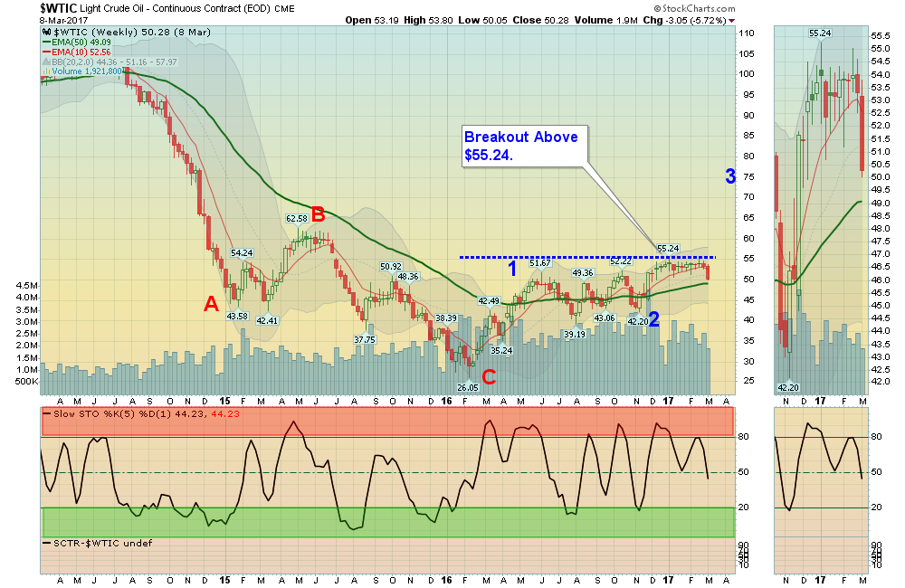Click the 51.67 price label
The width and height of the screenshot is (905, 588).
540,263
